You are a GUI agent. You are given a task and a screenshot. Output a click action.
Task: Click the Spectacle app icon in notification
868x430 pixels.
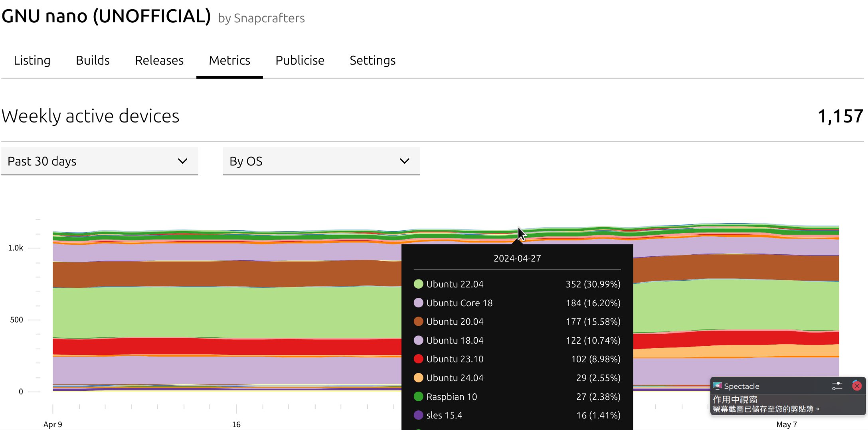[x=718, y=386]
